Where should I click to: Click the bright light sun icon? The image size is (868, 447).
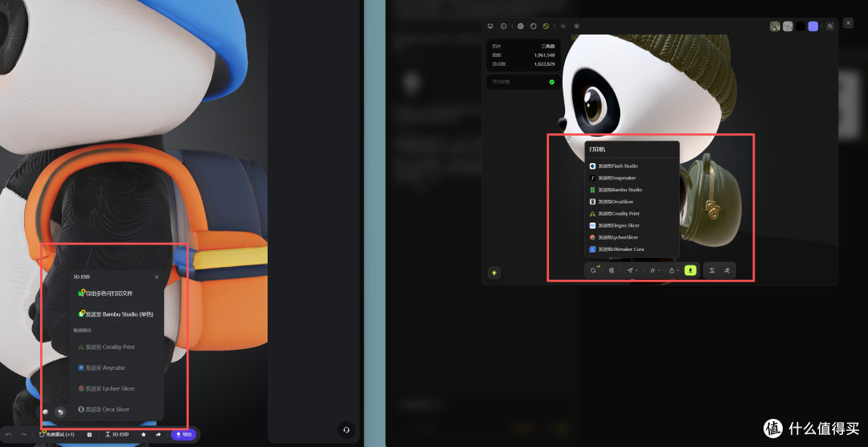tap(576, 26)
